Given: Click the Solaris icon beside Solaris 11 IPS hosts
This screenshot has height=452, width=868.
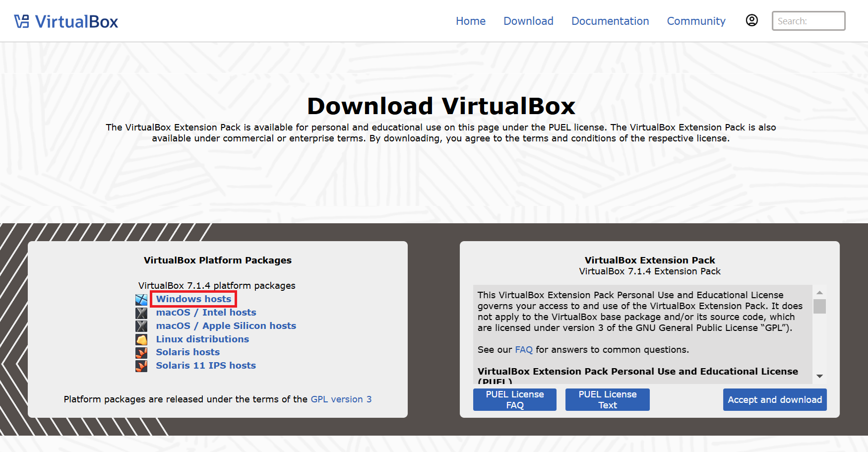Looking at the screenshot, I should [141, 366].
